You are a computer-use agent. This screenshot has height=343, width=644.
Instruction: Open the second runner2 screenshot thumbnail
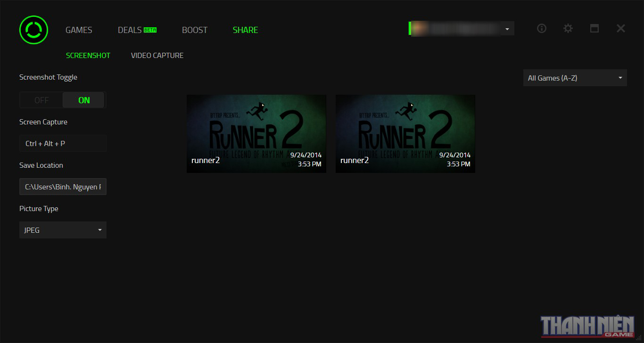[405, 134]
